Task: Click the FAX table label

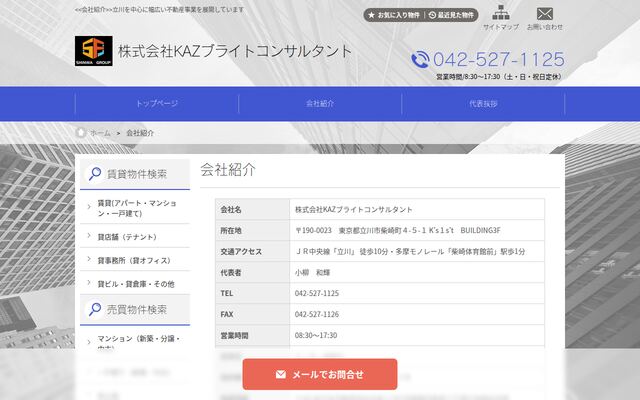Action: [227, 314]
